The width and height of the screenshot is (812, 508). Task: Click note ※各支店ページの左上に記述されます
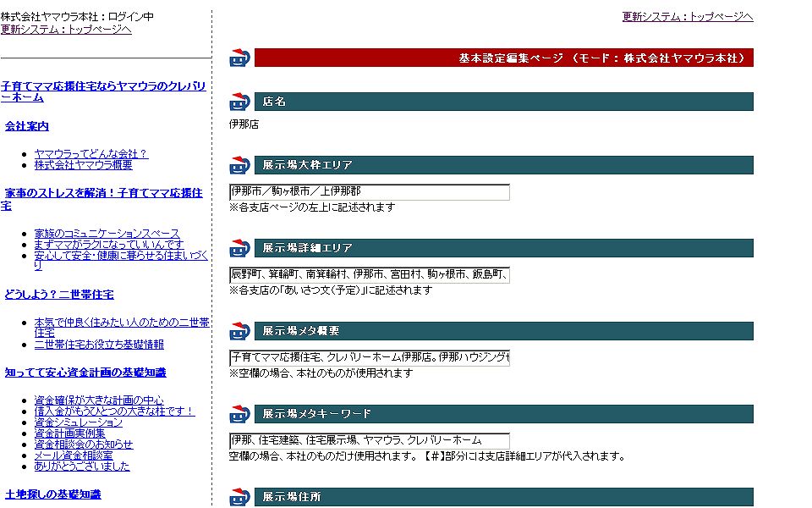coord(312,207)
